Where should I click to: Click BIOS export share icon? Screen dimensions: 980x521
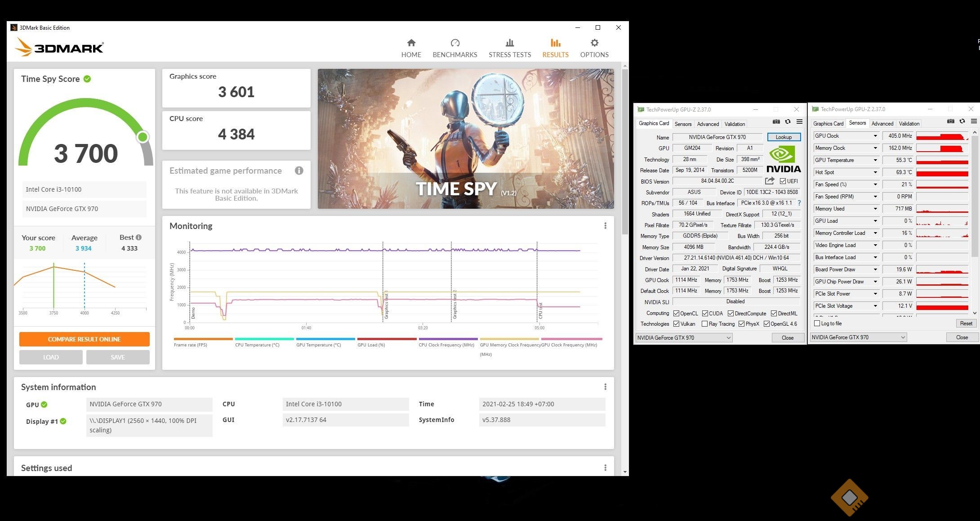pos(770,181)
